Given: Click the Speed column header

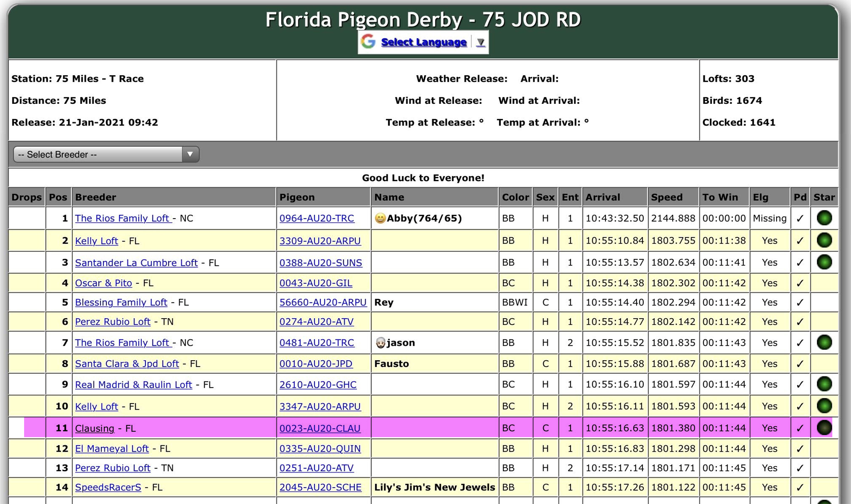Looking at the screenshot, I should pos(667,197).
